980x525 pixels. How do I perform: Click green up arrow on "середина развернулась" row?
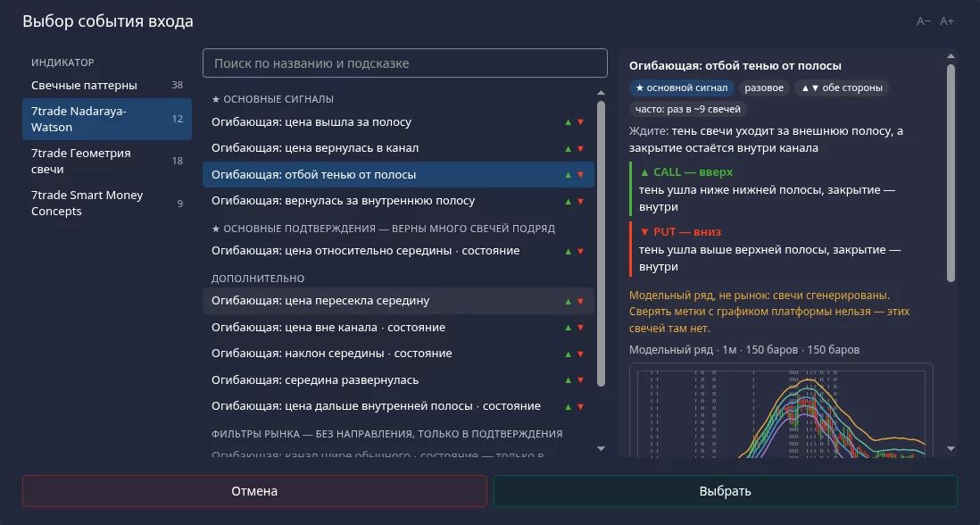tap(569, 380)
